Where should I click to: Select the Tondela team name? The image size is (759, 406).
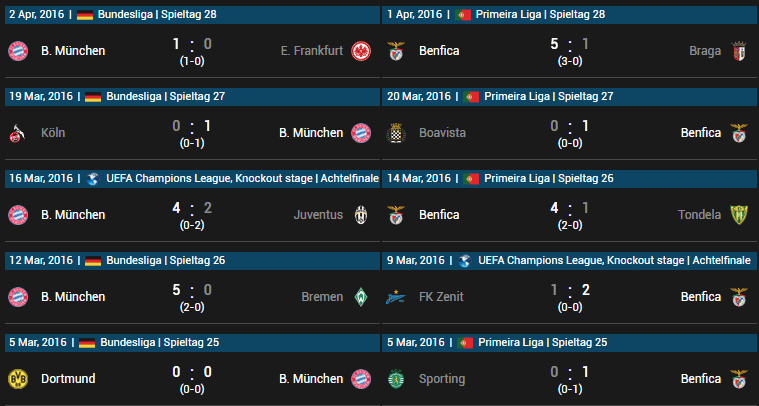[x=699, y=215]
